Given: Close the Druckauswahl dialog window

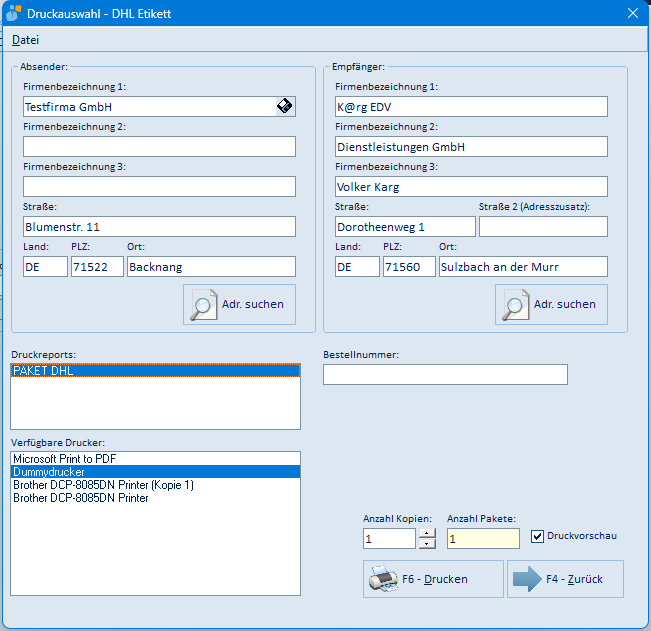Looking at the screenshot, I should (633, 13).
